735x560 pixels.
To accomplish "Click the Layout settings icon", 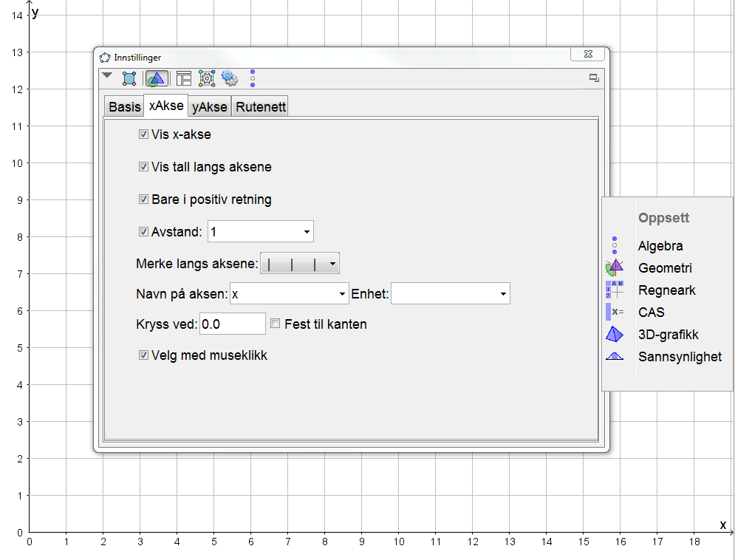I will [x=183, y=78].
